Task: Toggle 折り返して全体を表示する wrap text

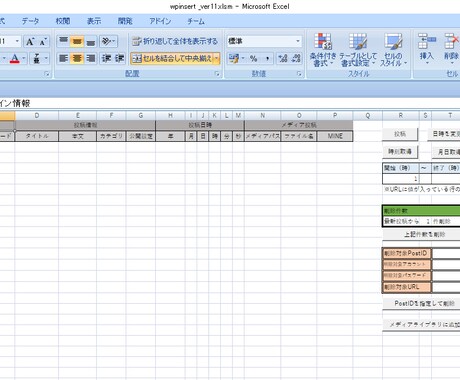Action: coord(175,41)
